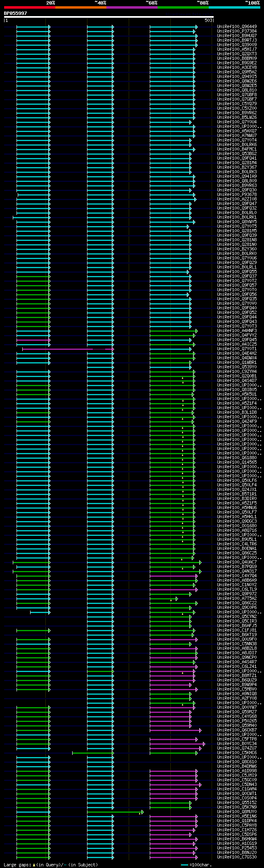Select the UniRef100_Q4FVY2 label

pos(237,335)
